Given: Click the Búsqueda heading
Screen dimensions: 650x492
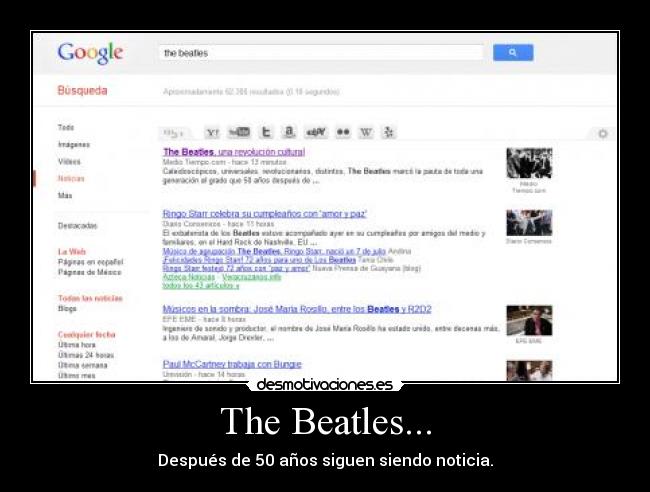Looking at the screenshot, I should (82, 90).
